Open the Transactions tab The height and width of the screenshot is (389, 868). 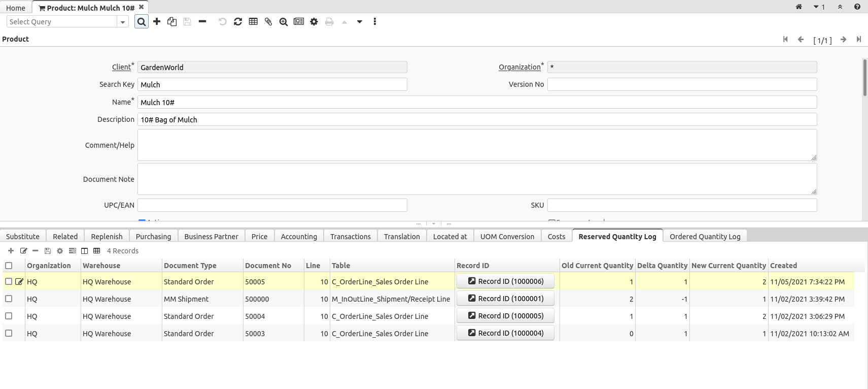coord(350,237)
